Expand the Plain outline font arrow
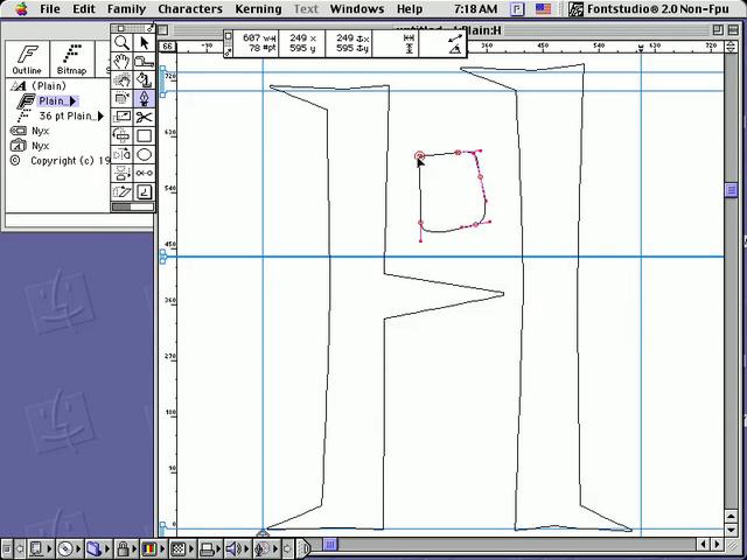This screenshot has height=560, width=747. (73, 101)
